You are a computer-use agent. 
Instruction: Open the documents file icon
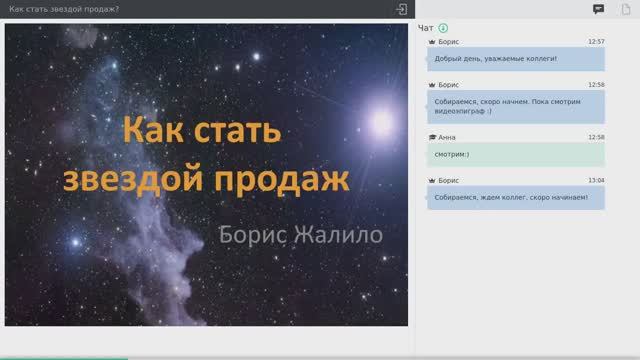(626, 9)
